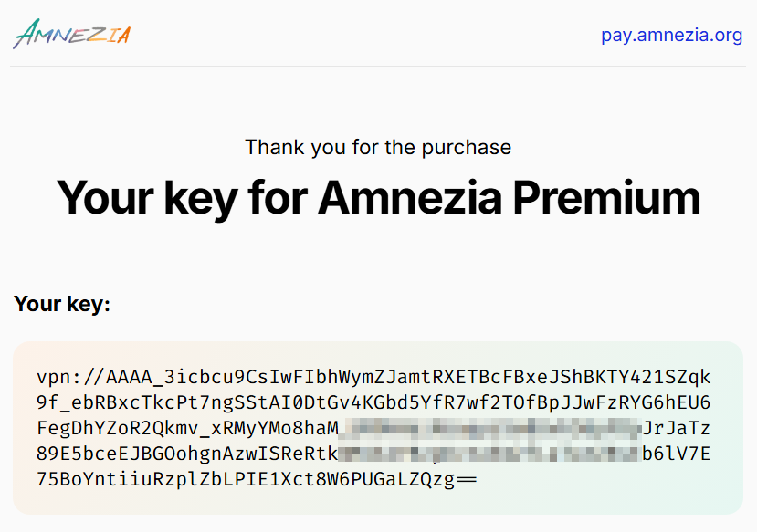Click the 'Your key for Amnezia Premium' heading
757x532 pixels.
pos(378,197)
